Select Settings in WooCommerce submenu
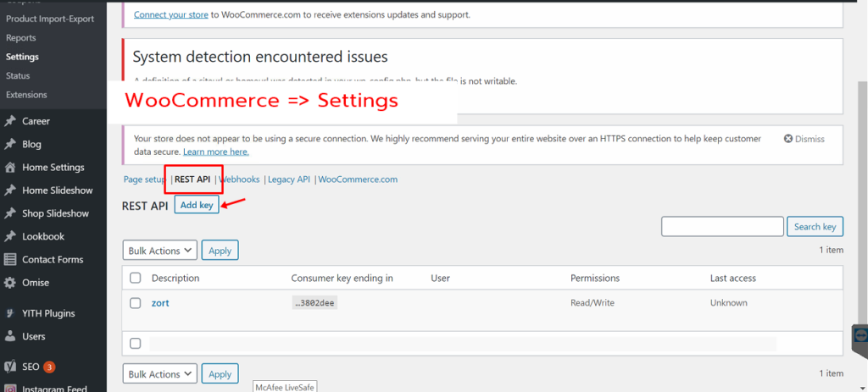Screen dimensions: 868x392 pos(22,57)
